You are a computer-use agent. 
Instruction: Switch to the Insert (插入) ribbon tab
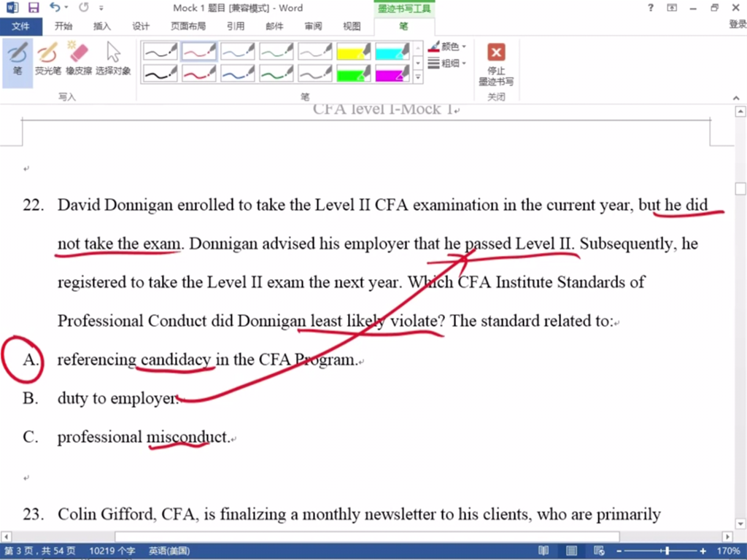[x=102, y=26]
